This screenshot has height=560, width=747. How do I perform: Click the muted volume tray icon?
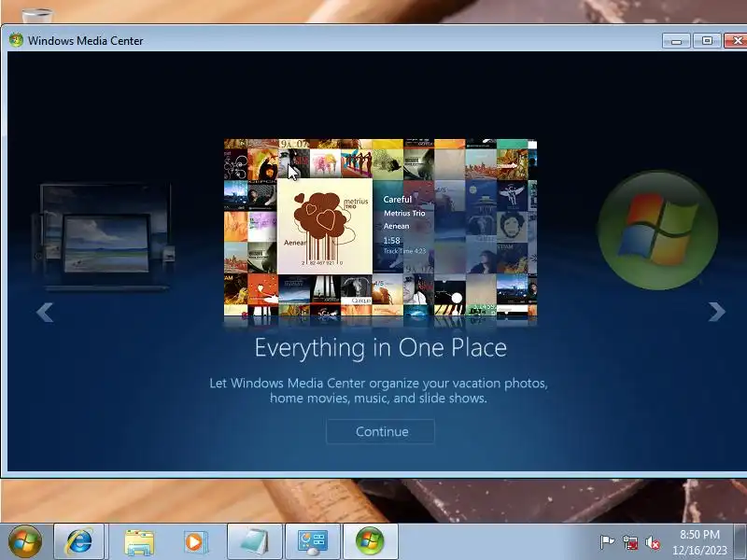point(653,542)
